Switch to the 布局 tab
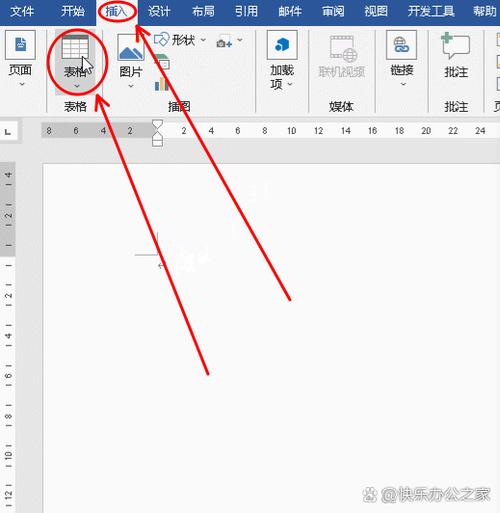The width and height of the screenshot is (500, 513). click(x=203, y=11)
